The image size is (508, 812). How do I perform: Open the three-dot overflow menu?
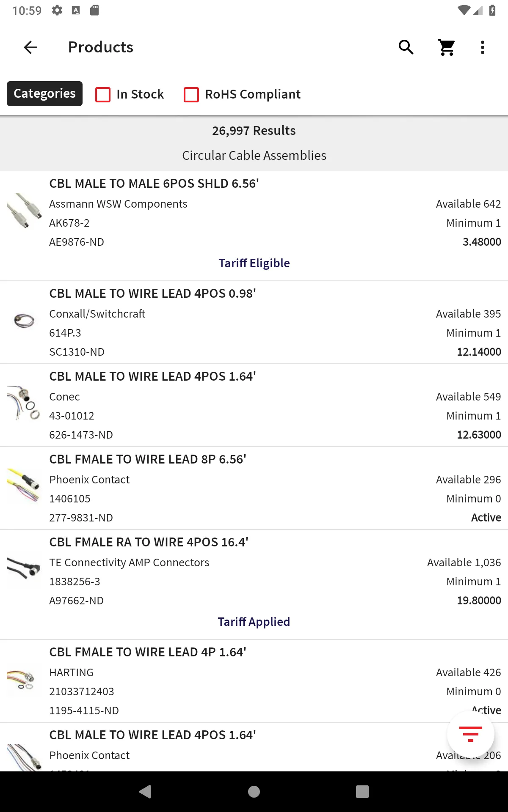coord(483,47)
